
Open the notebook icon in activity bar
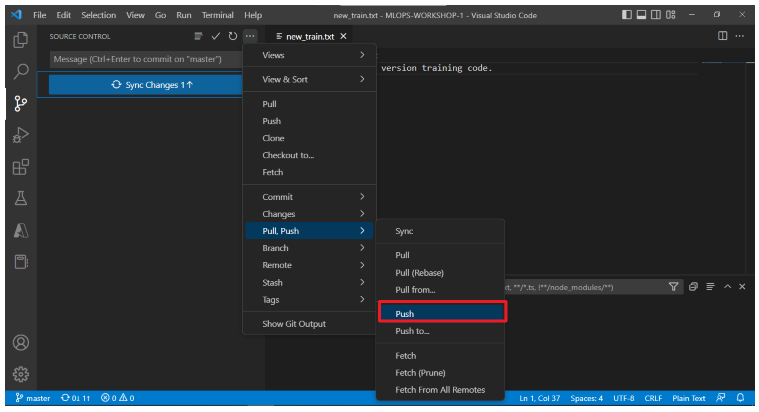pos(20,262)
